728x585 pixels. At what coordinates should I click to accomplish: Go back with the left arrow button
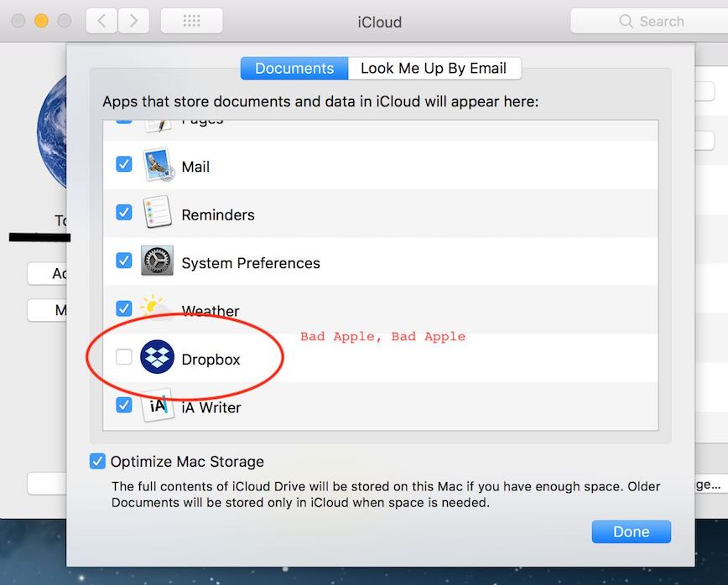[x=102, y=21]
